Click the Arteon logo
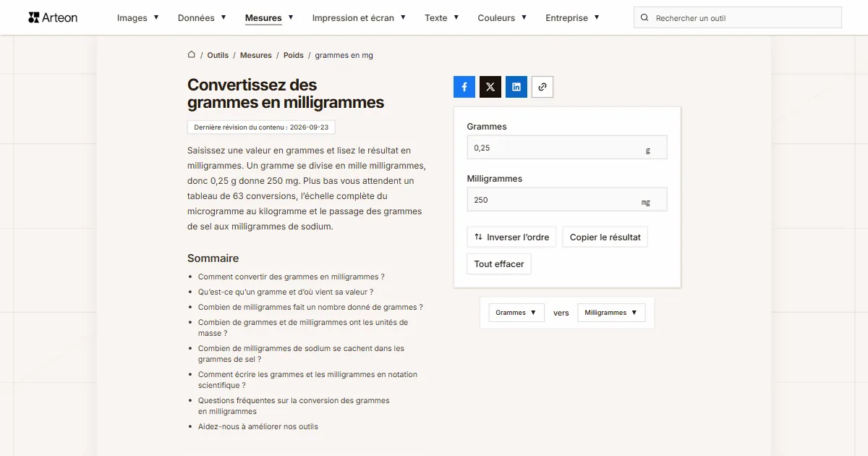 coord(53,17)
